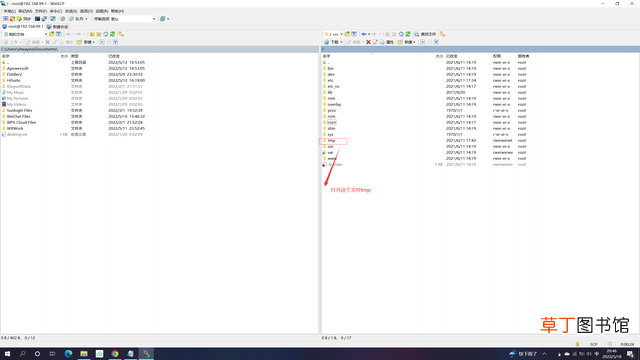Open Windows Start button
This screenshot has height=360, width=640.
click(x=7, y=354)
